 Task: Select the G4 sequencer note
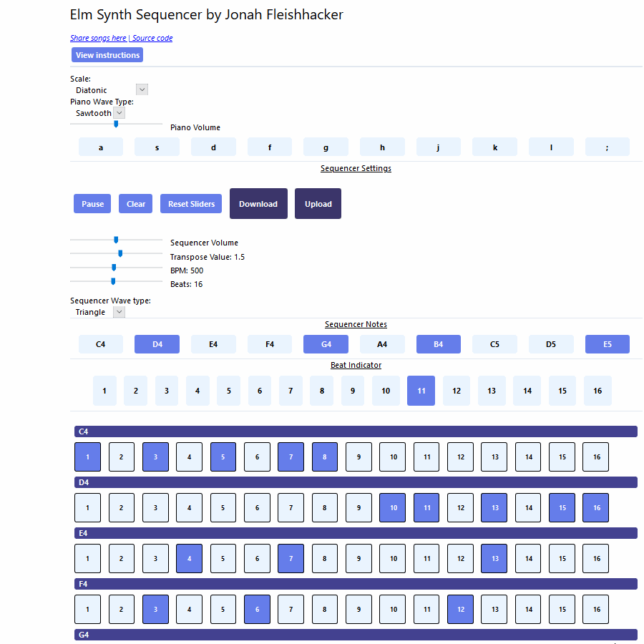[x=326, y=344]
